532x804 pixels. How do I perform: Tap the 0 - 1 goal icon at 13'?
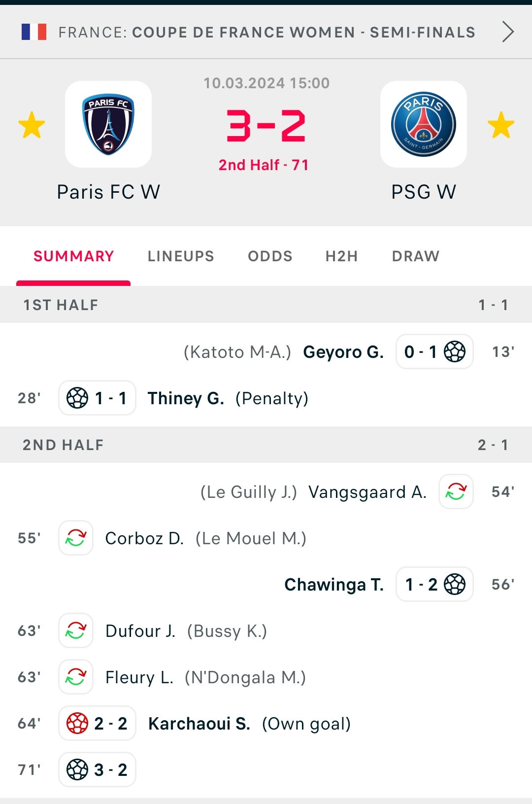[x=455, y=351]
